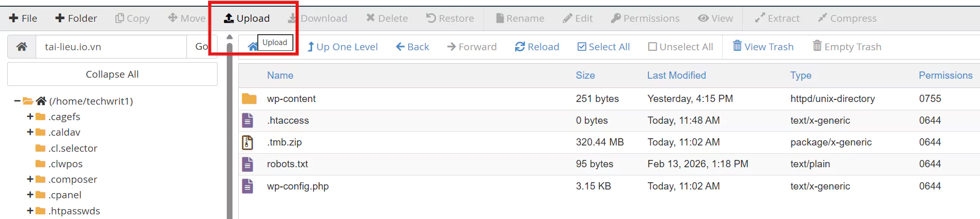Click the home icon beside path field
The height and width of the screenshot is (219, 980).
click(22, 47)
